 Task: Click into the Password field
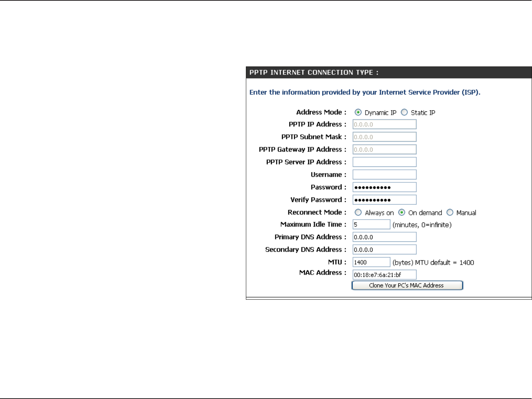click(x=384, y=187)
